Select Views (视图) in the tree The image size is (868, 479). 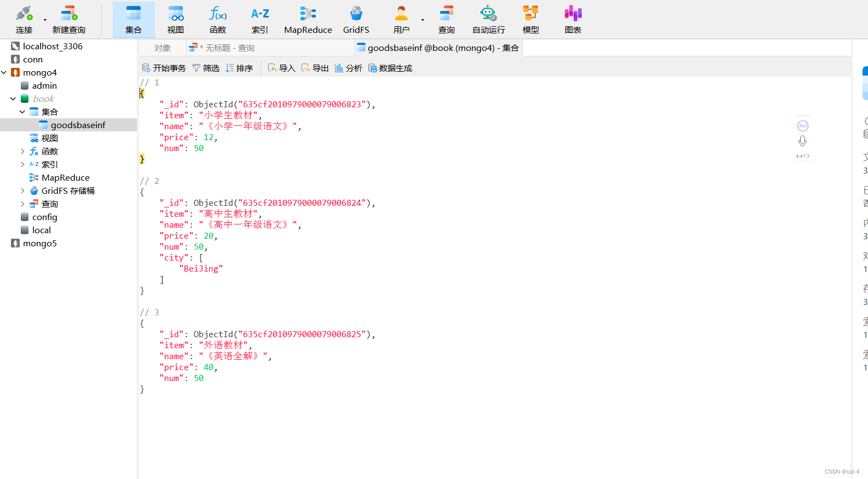click(49, 138)
